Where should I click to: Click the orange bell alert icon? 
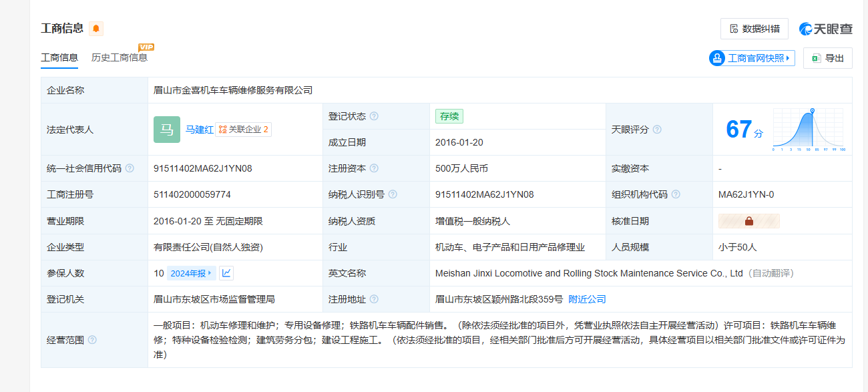(96, 29)
